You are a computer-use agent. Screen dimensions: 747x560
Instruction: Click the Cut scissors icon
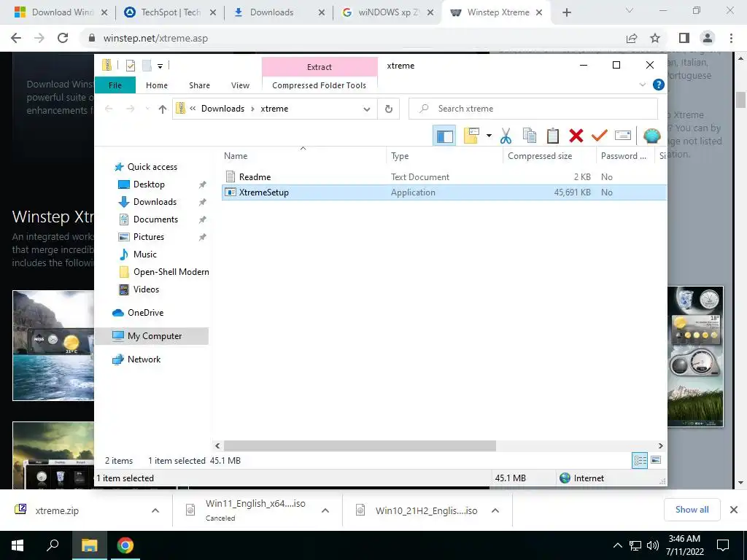(506, 136)
